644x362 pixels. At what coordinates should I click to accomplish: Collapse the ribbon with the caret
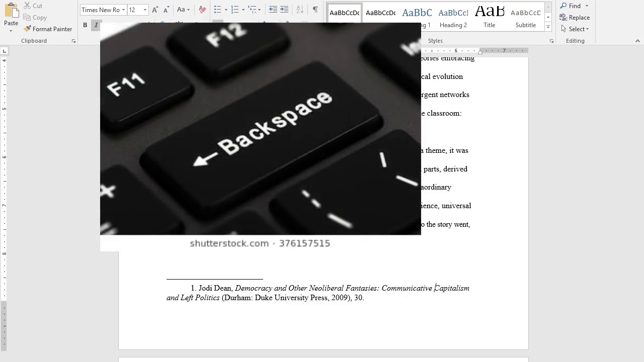click(x=638, y=41)
